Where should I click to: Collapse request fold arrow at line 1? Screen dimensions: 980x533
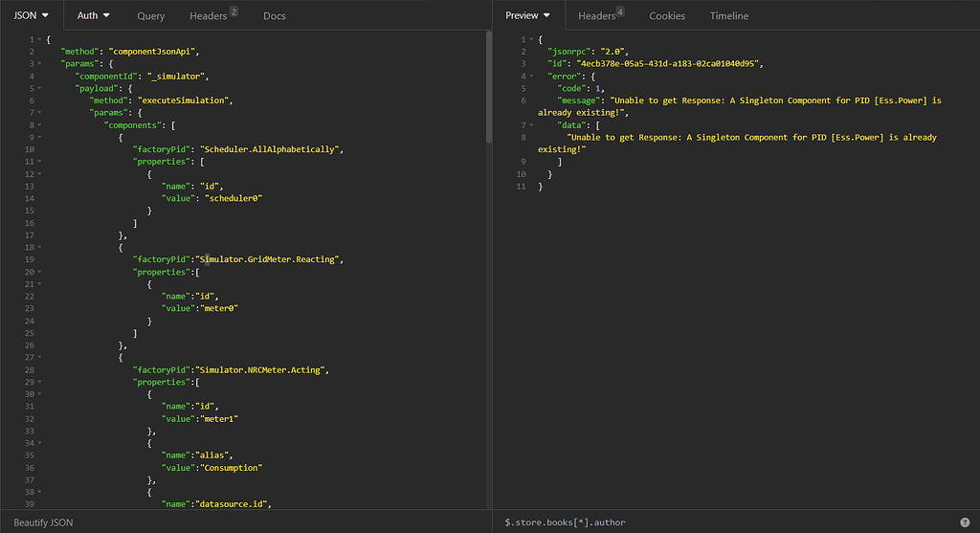click(39, 39)
